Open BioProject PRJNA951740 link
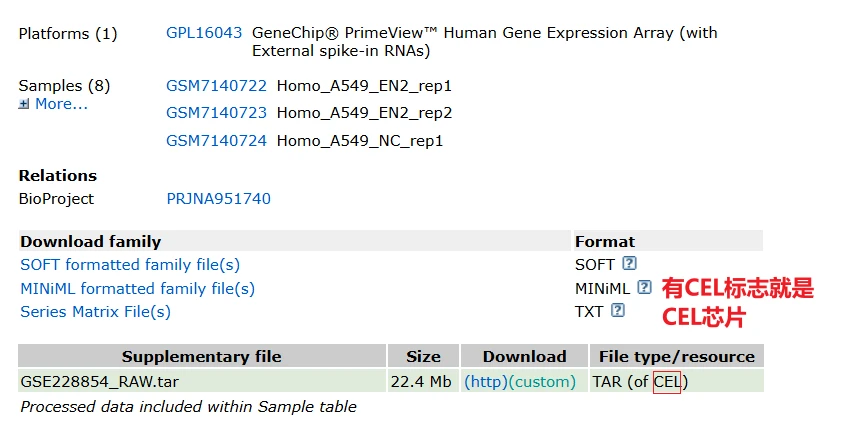The height and width of the screenshot is (425, 847). pos(218,199)
